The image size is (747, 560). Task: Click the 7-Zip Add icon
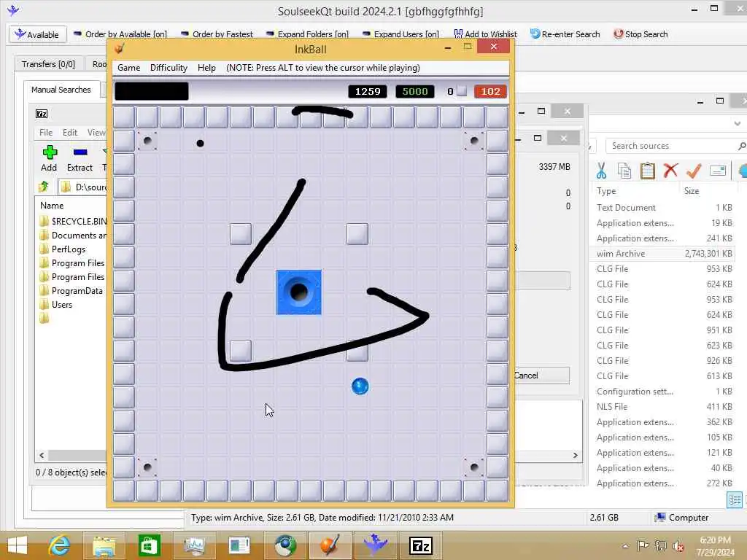click(x=50, y=153)
